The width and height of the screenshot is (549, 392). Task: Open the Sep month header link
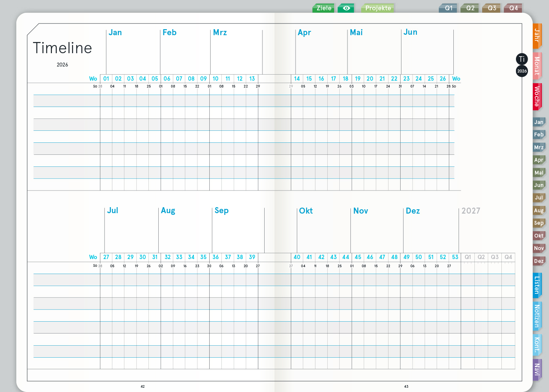point(222,211)
